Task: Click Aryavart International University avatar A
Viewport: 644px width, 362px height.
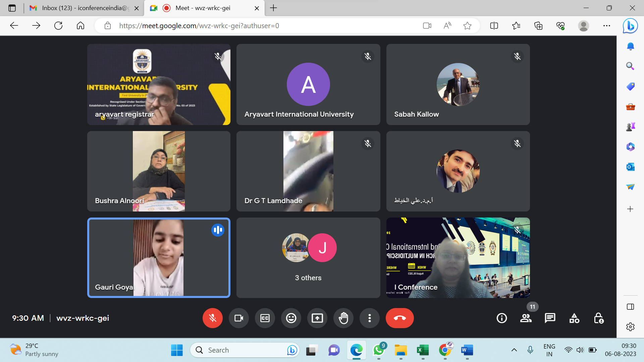Action: pos(308,84)
